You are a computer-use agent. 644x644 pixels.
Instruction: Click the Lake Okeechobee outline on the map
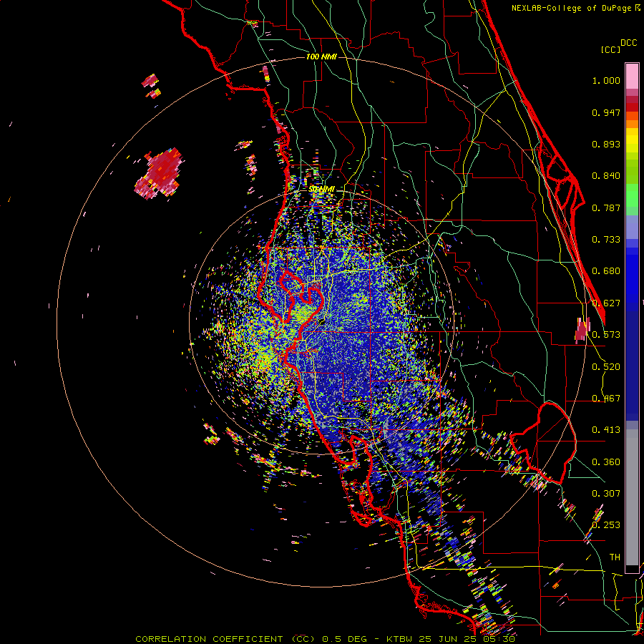pyautogui.click(x=543, y=444)
